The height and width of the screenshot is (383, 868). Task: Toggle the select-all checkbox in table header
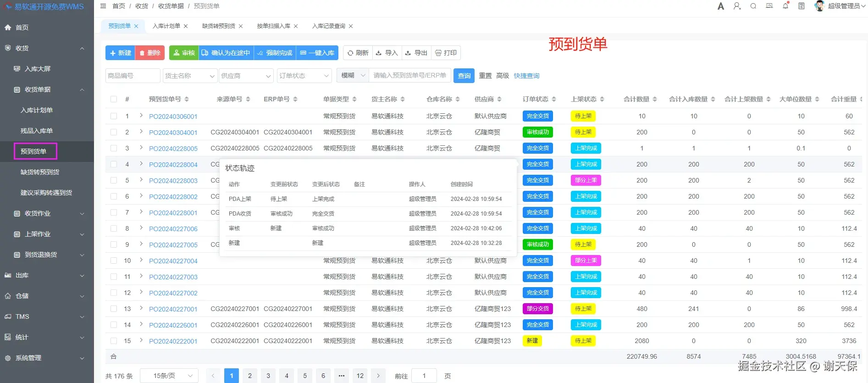click(x=114, y=99)
